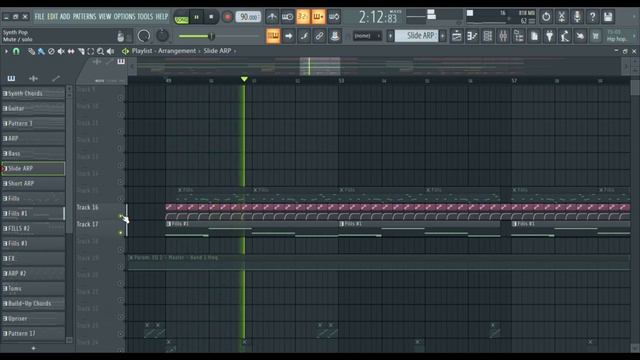The image size is (640, 360).
Task: Mute Track 16 via its green dot
Action: (120, 216)
